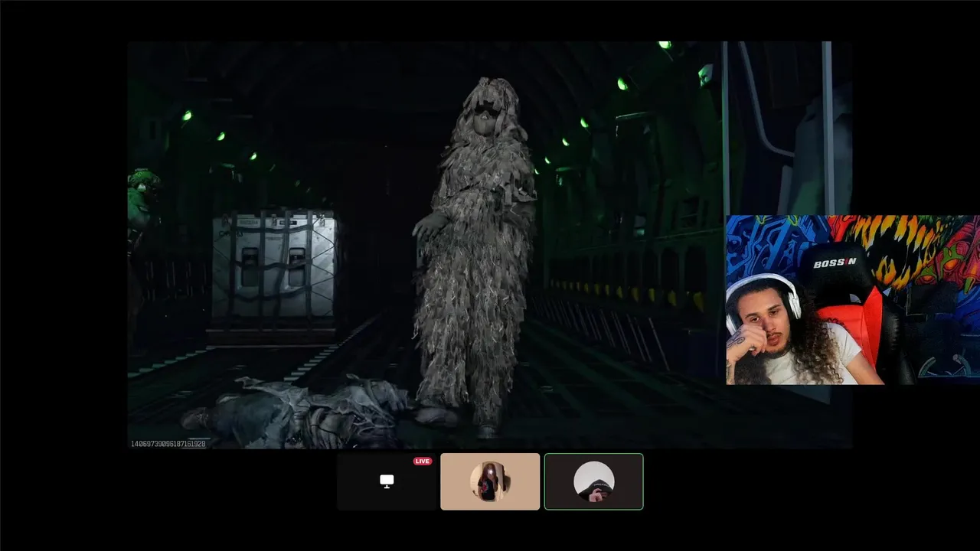
Task: Click the round avatar in the tan tile
Action: [490, 481]
